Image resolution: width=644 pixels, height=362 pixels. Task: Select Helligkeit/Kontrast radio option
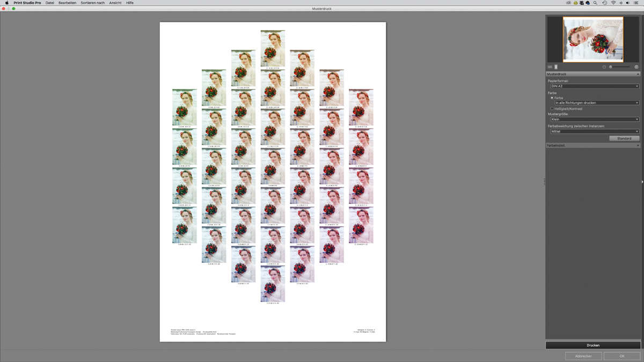[552, 109]
